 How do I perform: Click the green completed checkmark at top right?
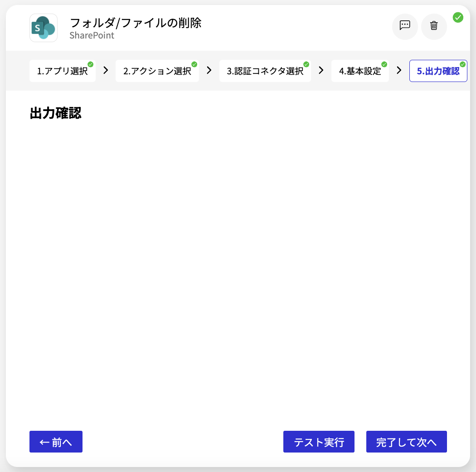click(x=458, y=18)
